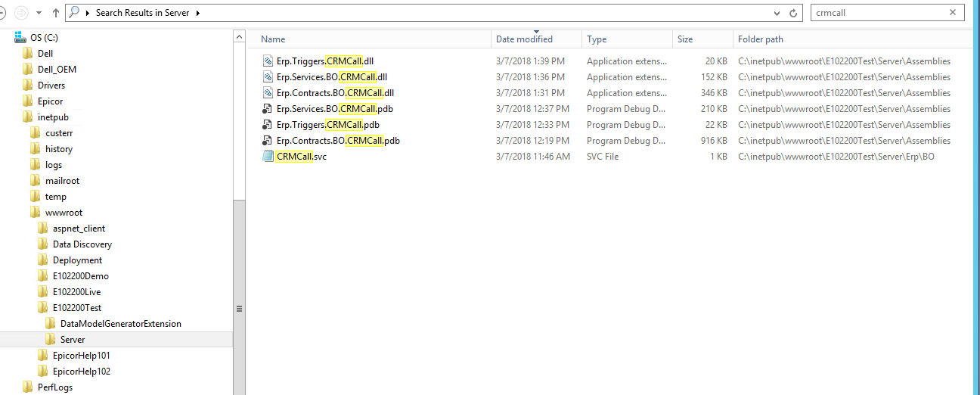Open E102200Test folder in tree
980x395 pixels.
pos(76,307)
